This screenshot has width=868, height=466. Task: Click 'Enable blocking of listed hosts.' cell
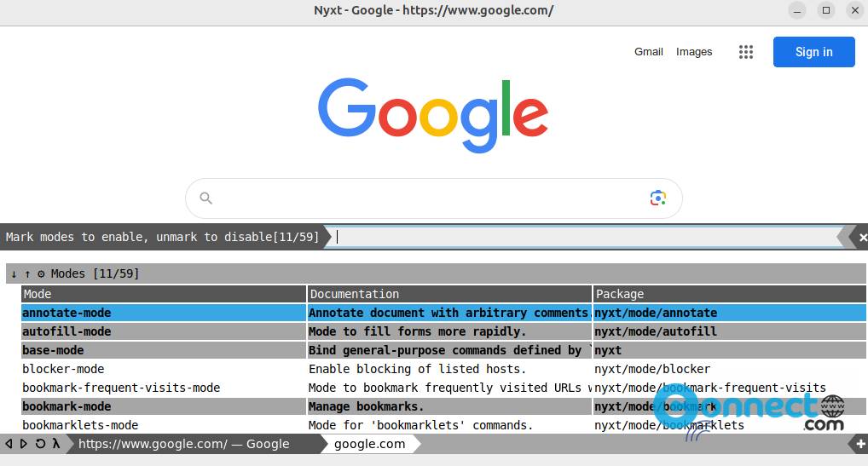(449, 369)
